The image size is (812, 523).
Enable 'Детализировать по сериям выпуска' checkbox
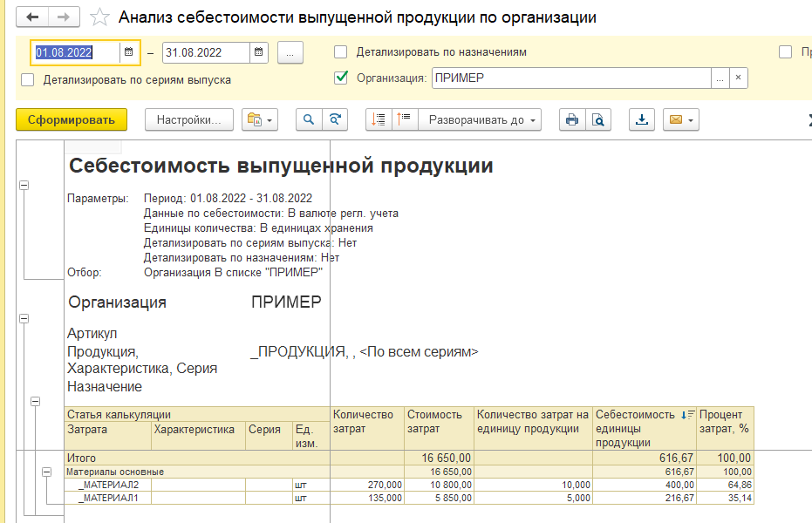28,80
